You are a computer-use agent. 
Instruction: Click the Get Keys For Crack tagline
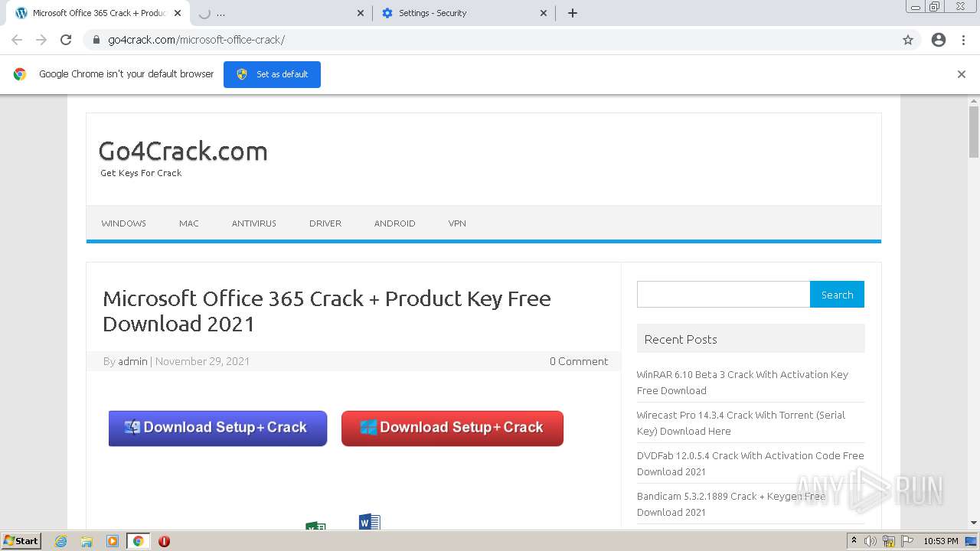click(x=141, y=173)
